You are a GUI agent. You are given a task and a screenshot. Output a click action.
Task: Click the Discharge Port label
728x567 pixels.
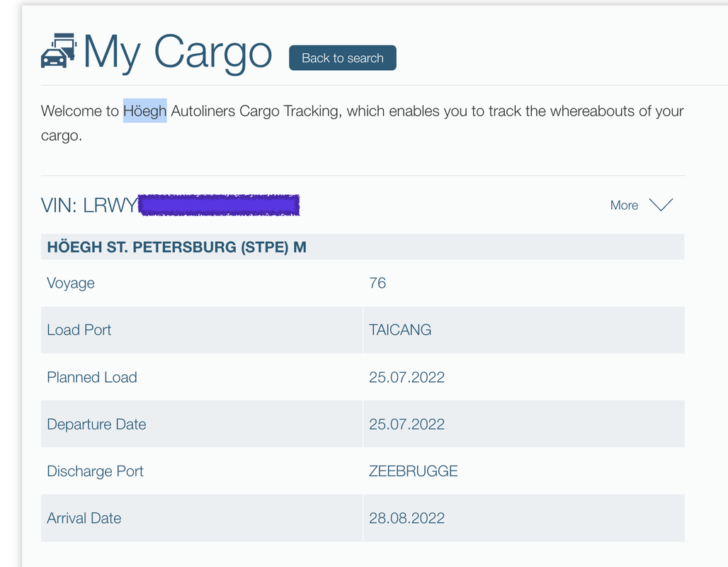(95, 471)
